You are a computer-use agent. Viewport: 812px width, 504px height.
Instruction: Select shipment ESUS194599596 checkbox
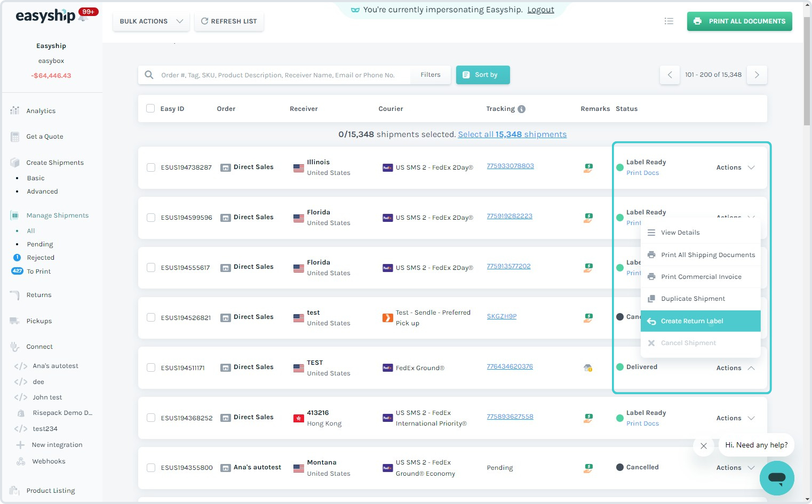[151, 218]
